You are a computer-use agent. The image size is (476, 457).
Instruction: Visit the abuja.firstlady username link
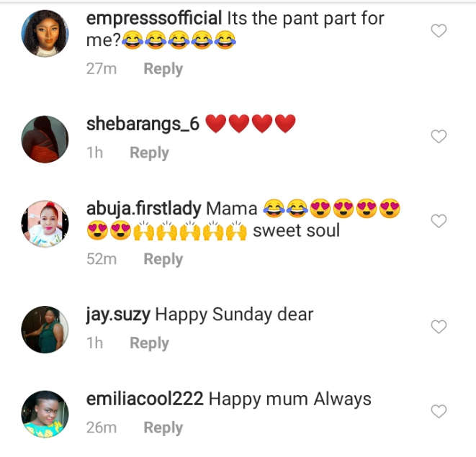[x=143, y=209]
